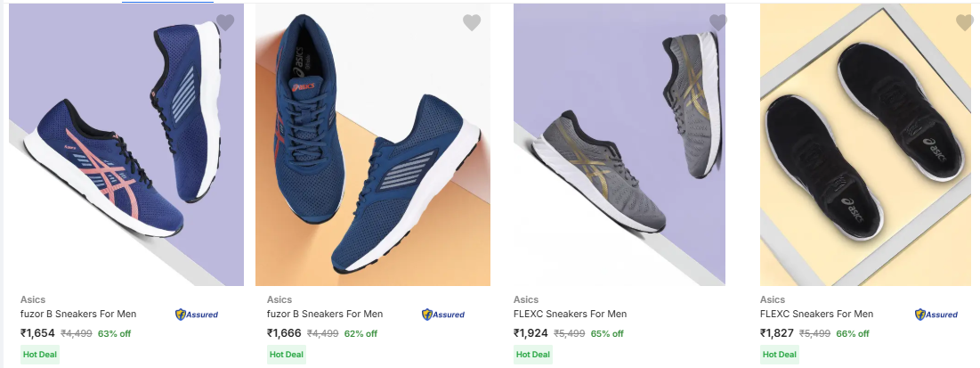Image resolution: width=980 pixels, height=368 pixels.
Task: Open fuzor B Sneakers title priced ₹1,654
Action: tap(78, 314)
